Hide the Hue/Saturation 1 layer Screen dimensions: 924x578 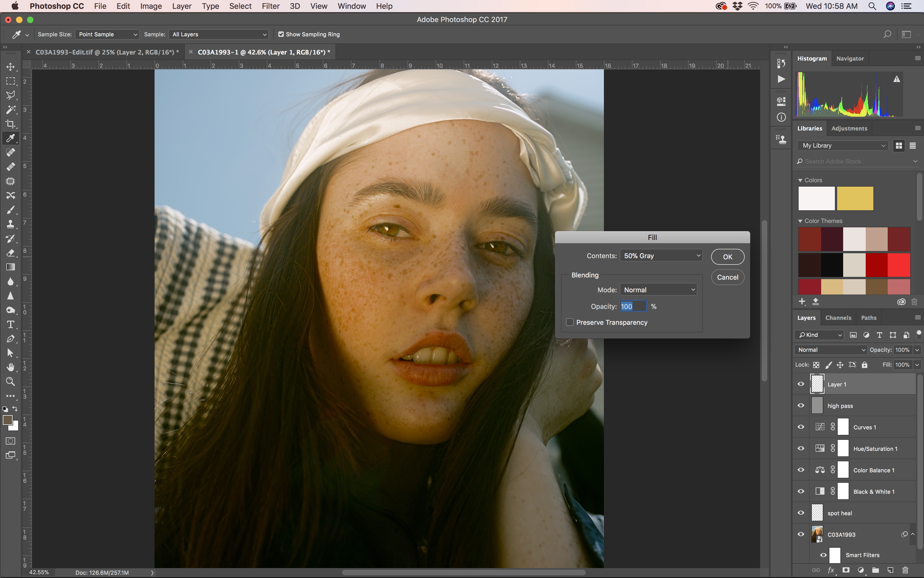[x=801, y=448]
